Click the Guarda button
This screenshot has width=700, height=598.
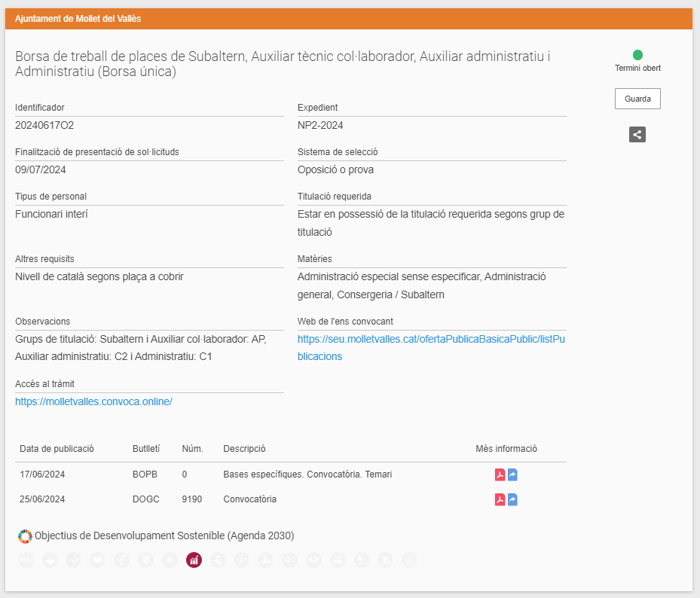637,99
